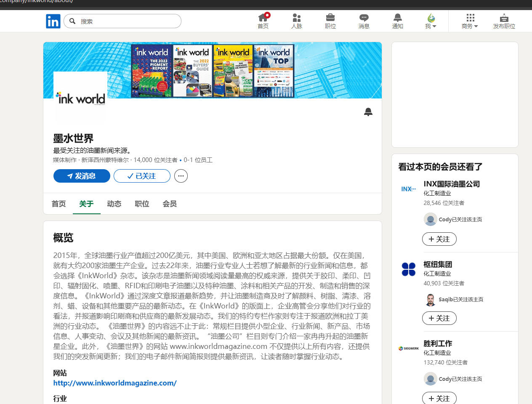Click the 发消息 send message button
The height and width of the screenshot is (404, 532).
tap(82, 176)
